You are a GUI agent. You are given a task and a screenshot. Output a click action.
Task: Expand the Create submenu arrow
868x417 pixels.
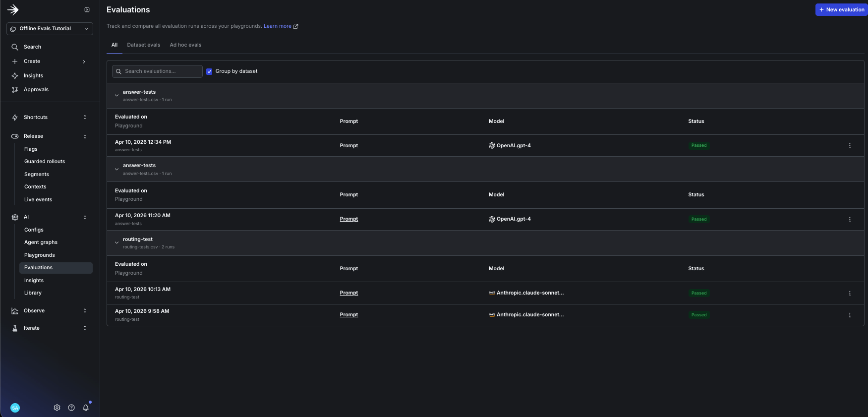[84, 61]
